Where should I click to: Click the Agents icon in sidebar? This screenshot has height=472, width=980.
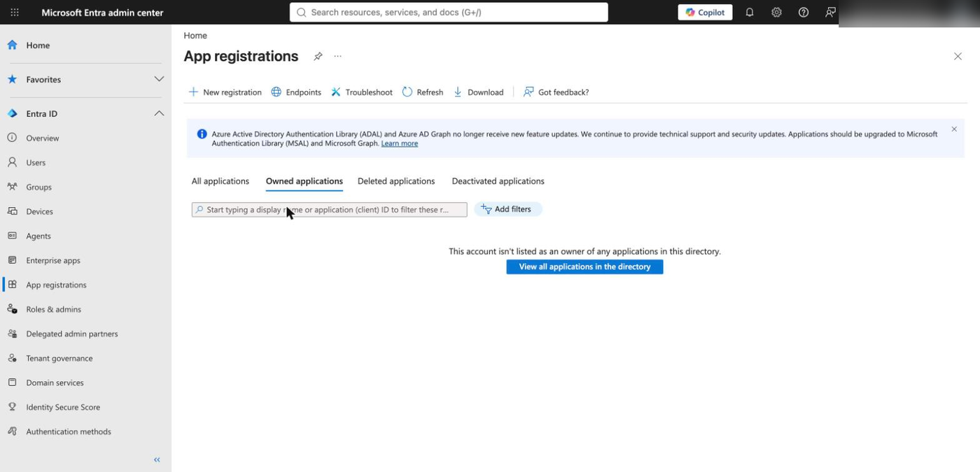pyautogui.click(x=13, y=236)
